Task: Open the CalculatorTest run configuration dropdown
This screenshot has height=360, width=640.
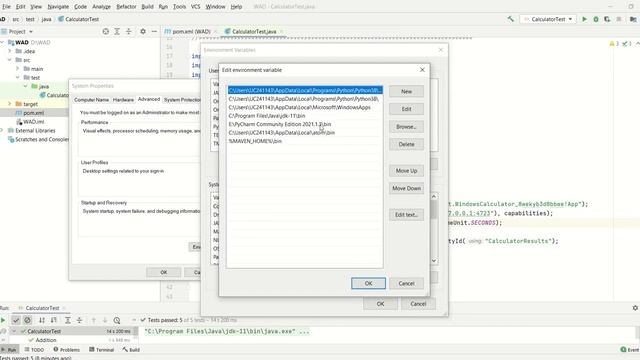Action: click(549, 19)
